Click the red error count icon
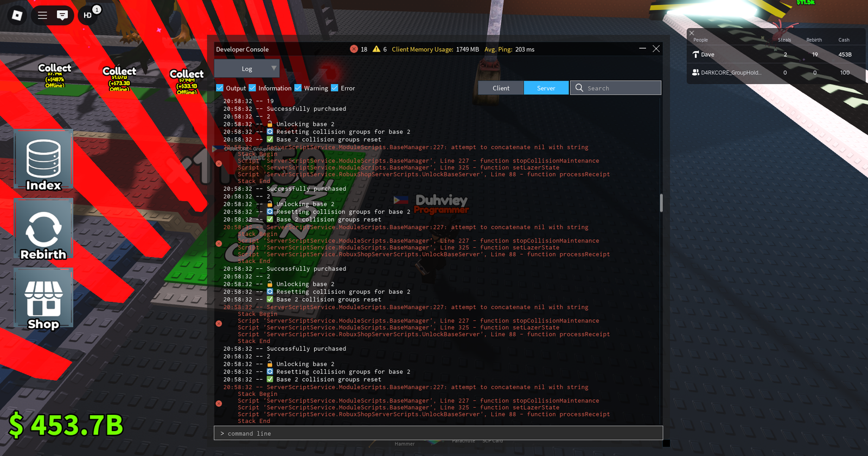The width and height of the screenshot is (868, 456). coord(354,49)
